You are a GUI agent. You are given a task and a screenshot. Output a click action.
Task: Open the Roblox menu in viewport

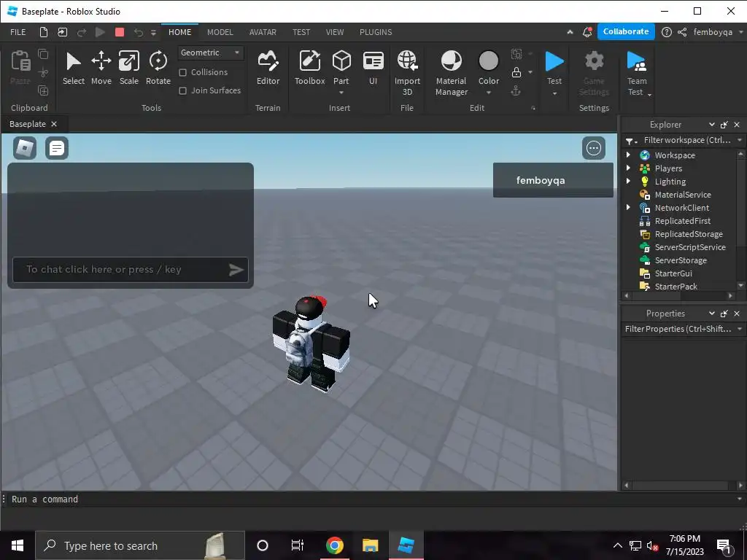[x=25, y=148]
